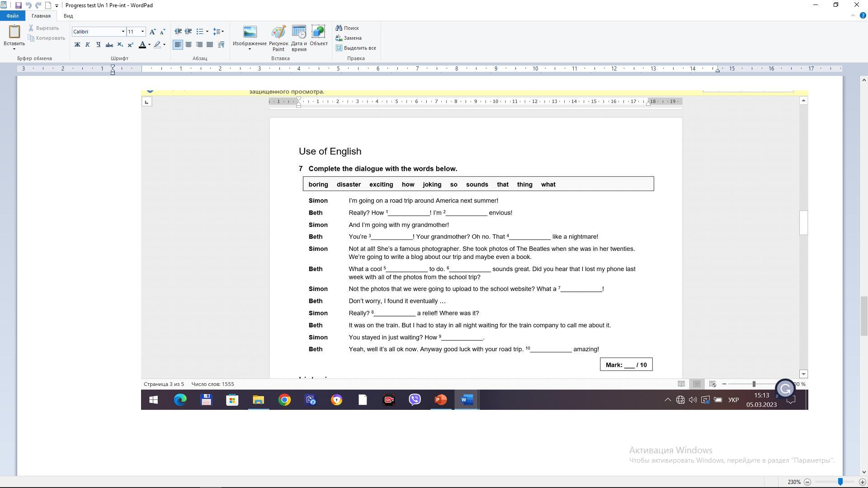The height and width of the screenshot is (488, 868).
Task: Open the font size dropdown
Action: tap(143, 31)
